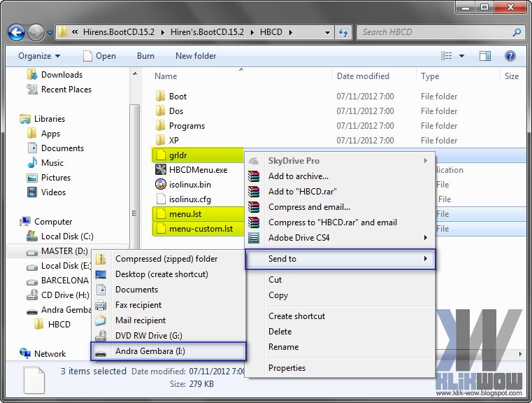532x403 pixels.
Task: Change view with the view icon
Action: [446, 56]
